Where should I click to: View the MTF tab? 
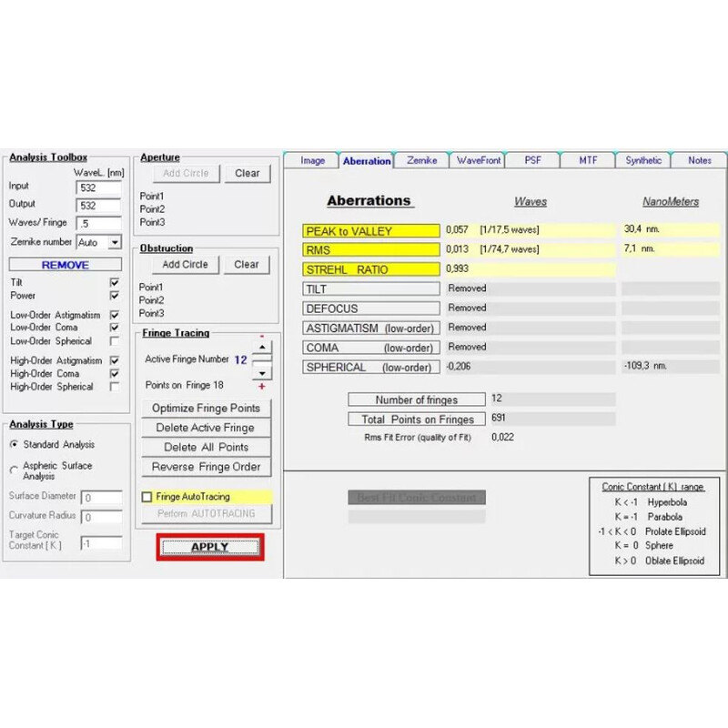(588, 160)
